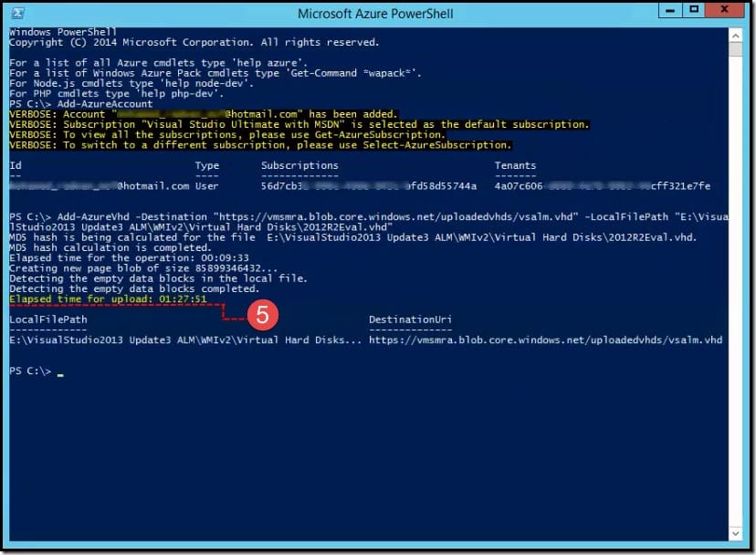The image size is (756, 555).
Task: Click the callout number 5 marker
Action: coord(263,315)
